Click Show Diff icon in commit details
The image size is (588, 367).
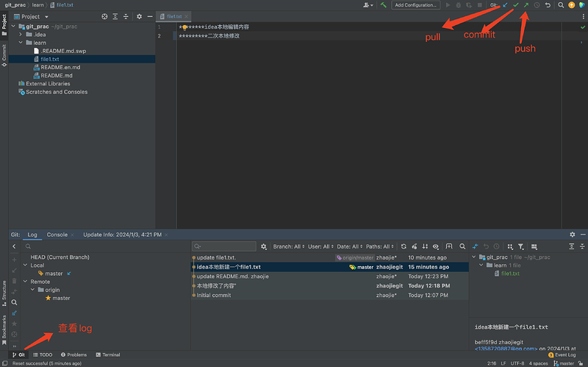pyautogui.click(x=475, y=246)
